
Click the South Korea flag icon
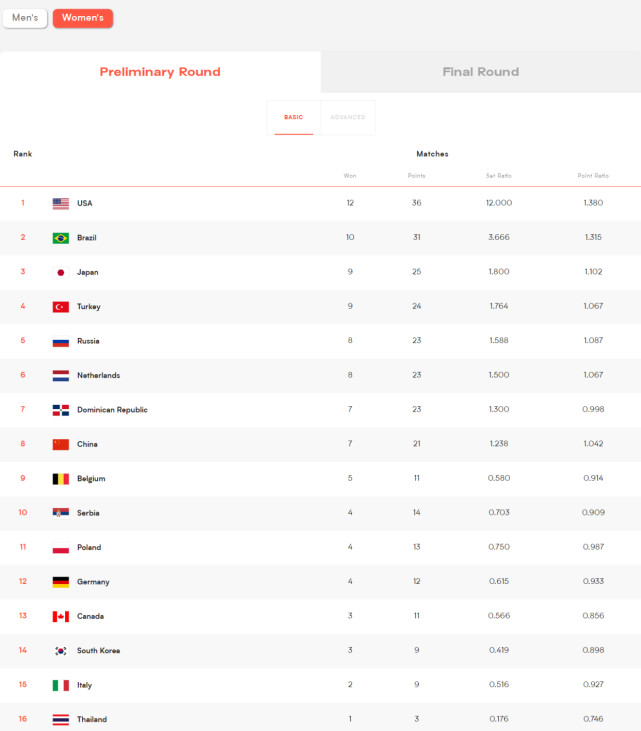pos(61,651)
